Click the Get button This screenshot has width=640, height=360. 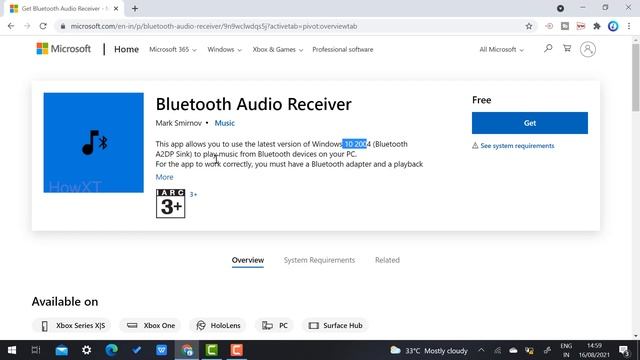click(530, 123)
